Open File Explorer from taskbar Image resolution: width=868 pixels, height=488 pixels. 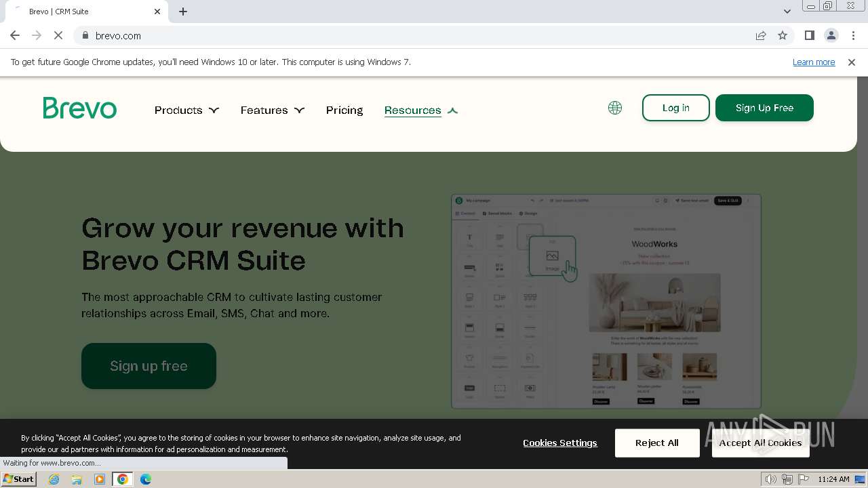(77, 479)
